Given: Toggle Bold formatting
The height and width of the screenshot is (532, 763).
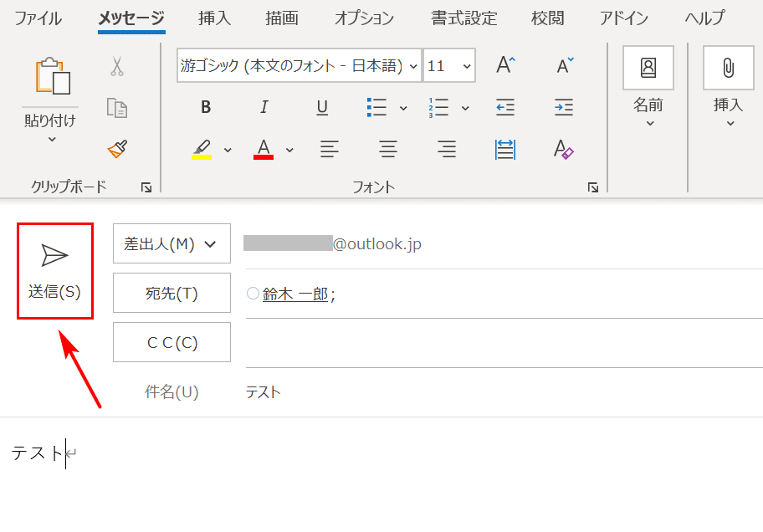Looking at the screenshot, I should 206,107.
